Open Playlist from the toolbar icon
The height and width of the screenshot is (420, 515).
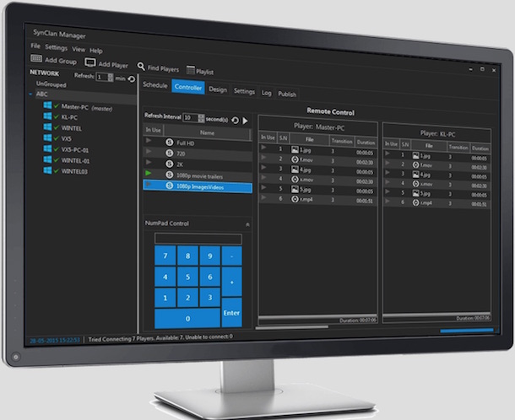(190, 70)
